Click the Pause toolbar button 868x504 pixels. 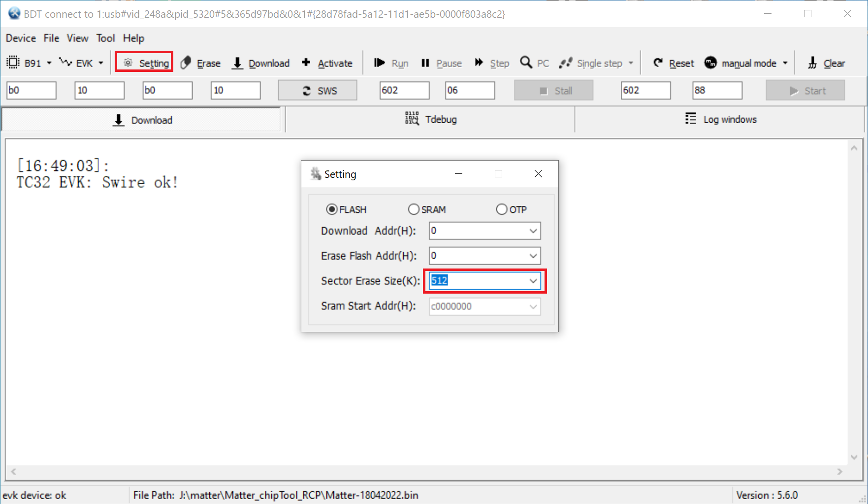(x=442, y=63)
